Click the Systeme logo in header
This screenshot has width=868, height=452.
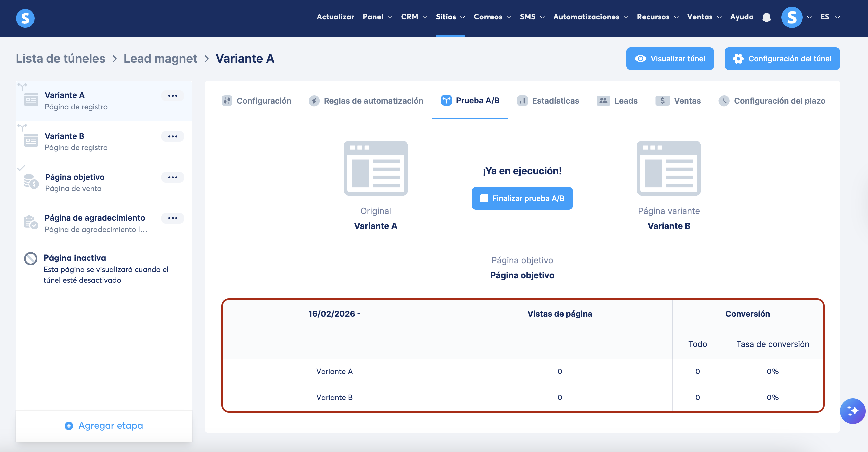pos(25,18)
